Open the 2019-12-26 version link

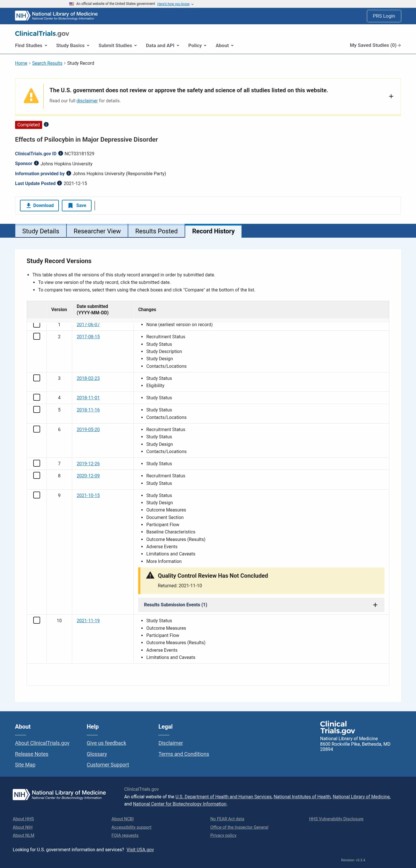[x=88, y=464]
